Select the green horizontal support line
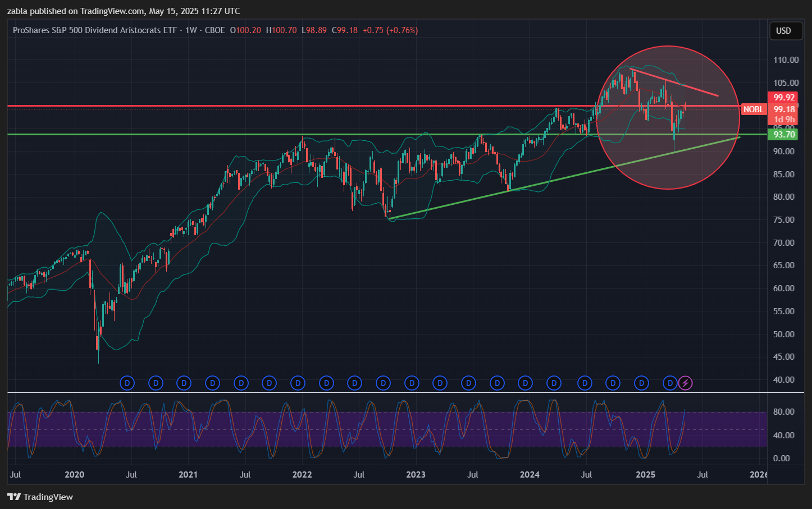 [x=168, y=134]
